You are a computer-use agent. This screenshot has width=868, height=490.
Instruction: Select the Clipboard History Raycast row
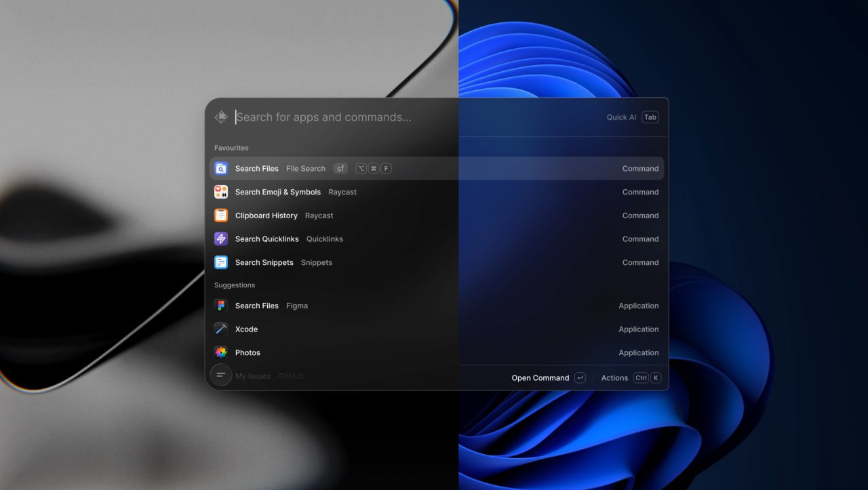coord(437,216)
